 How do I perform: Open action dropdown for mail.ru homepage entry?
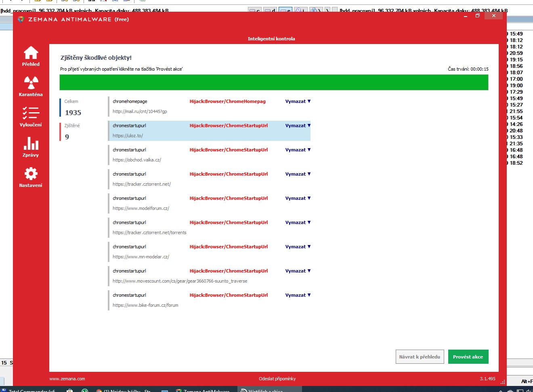(298, 101)
